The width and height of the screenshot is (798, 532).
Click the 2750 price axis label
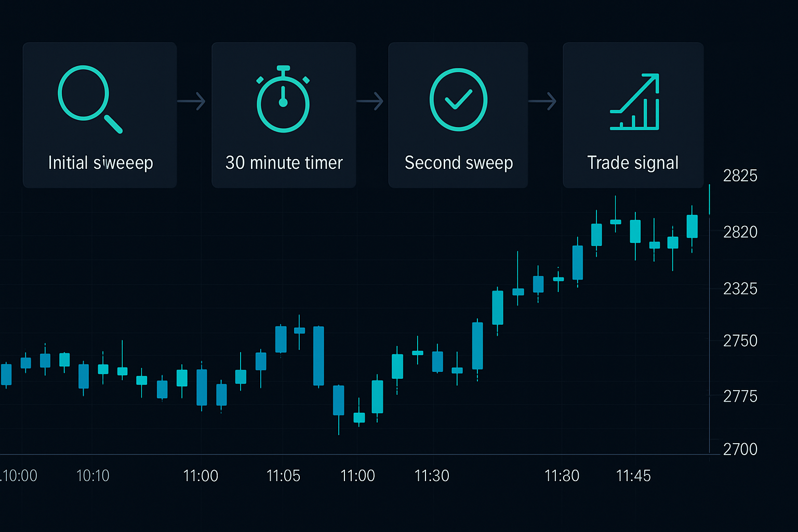point(740,341)
